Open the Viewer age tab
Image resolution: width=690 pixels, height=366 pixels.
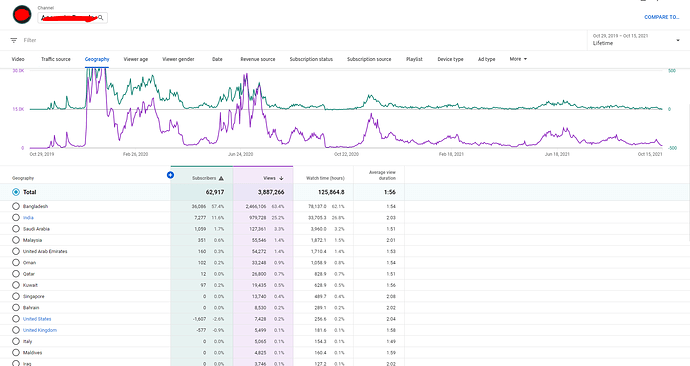coord(136,59)
